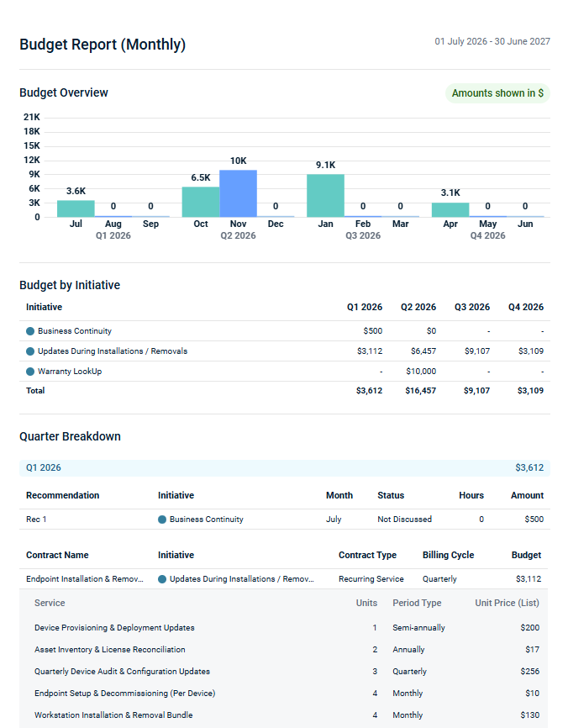Expand the Q1 2026 quarter breakdown header
This screenshot has width=568, height=728.
click(284, 467)
